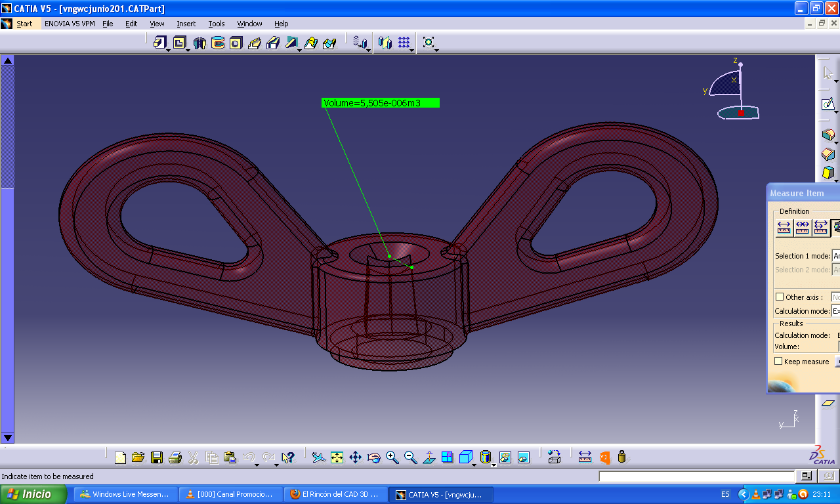Select the Pad tool icon

[159, 43]
